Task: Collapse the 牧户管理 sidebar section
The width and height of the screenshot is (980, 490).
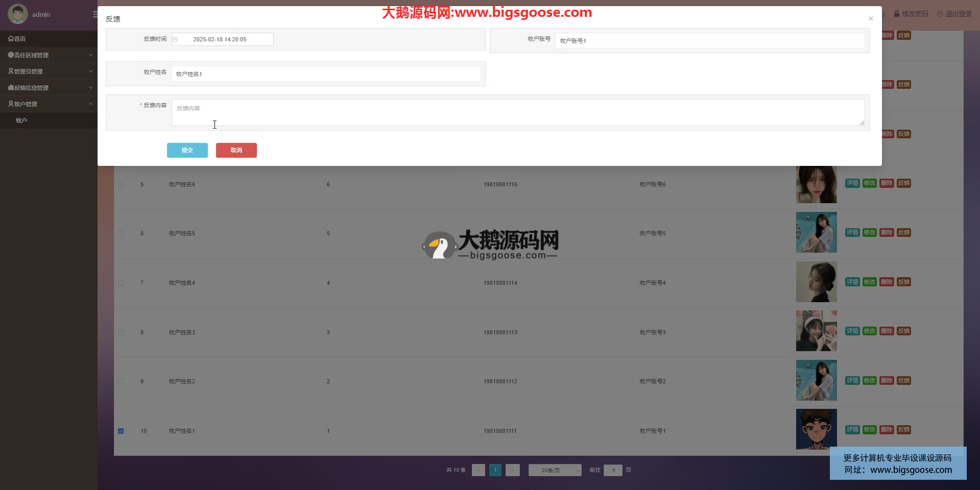Action: click(49, 104)
